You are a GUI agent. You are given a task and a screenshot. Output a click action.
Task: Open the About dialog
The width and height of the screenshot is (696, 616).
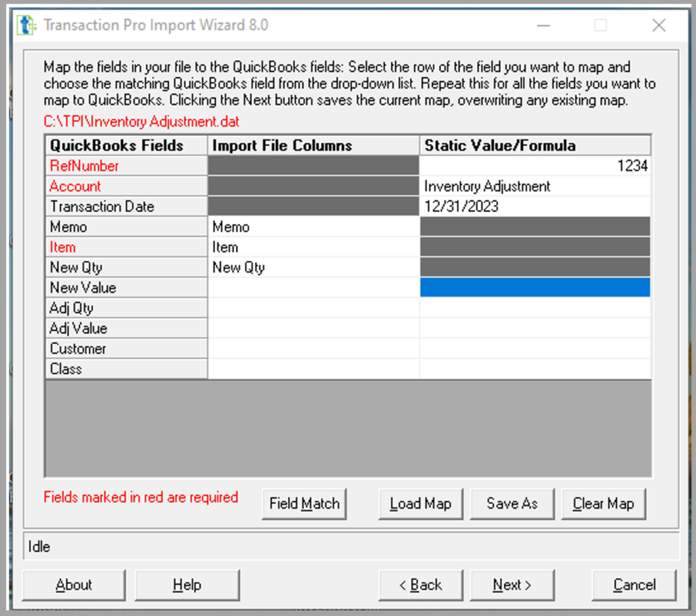[x=73, y=585]
